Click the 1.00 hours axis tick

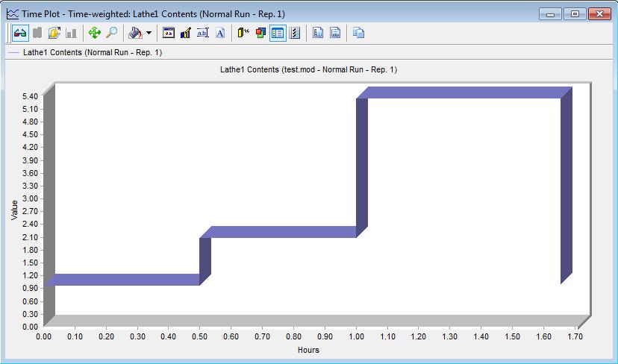click(356, 336)
